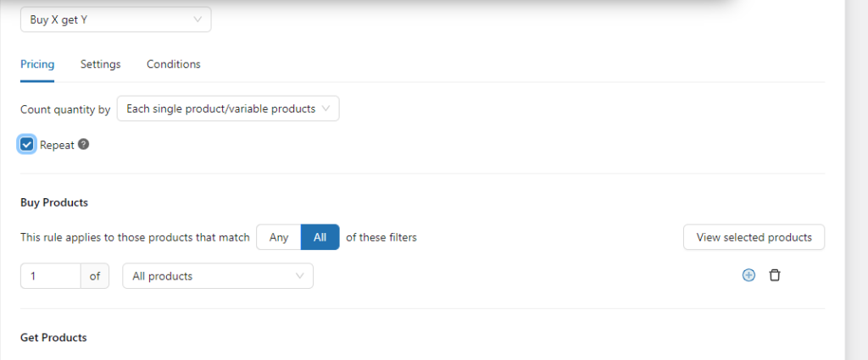Image resolution: width=868 pixels, height=360 pixels.
Task: Click the "of these filters" text
Action: pos(381,237)
